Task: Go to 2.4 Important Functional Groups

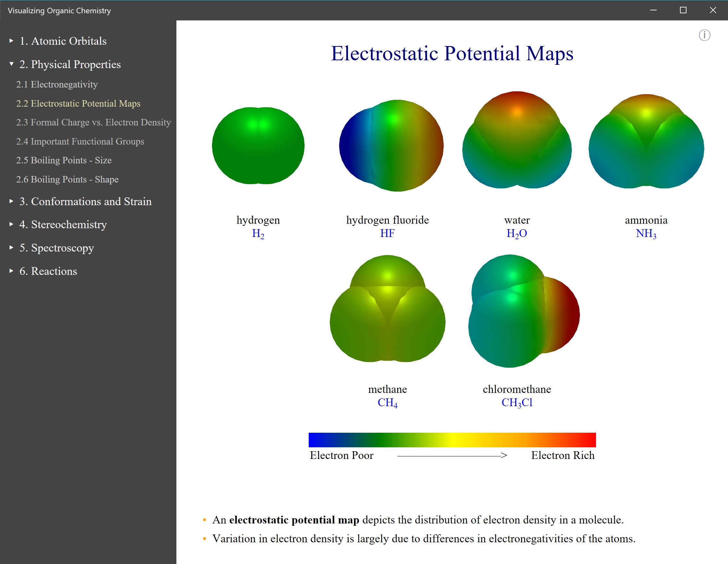Action: click(x=80, y=141)
